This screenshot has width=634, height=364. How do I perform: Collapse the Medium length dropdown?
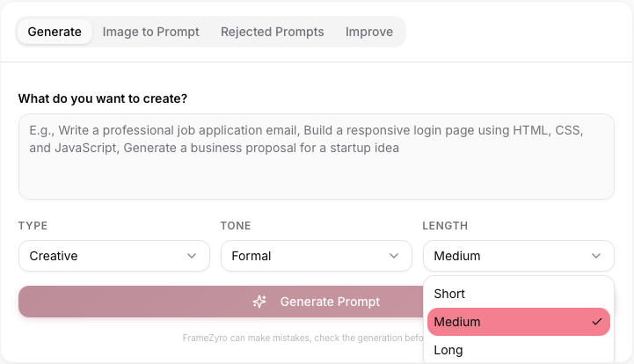[518, 256]
